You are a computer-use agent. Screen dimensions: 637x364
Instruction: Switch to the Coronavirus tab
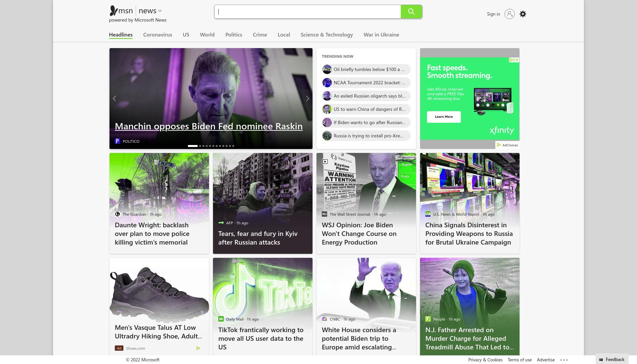(x=158, y=35)
